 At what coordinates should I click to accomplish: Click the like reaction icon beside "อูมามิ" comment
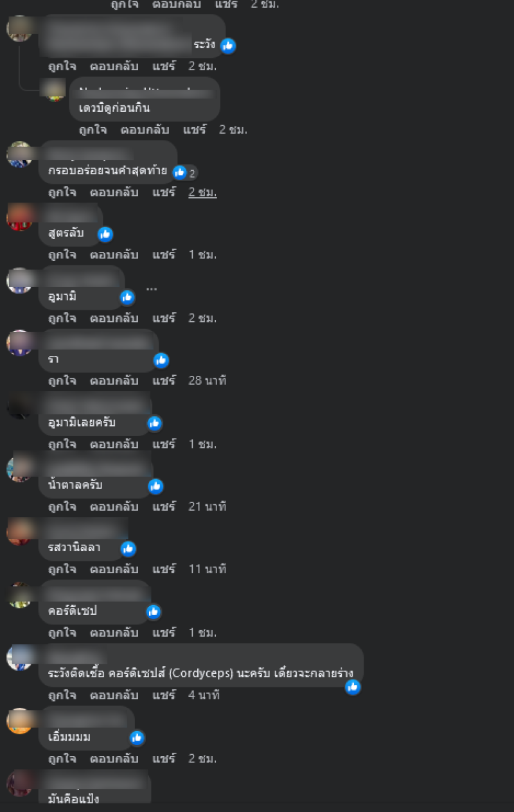(x=127, y=297)
